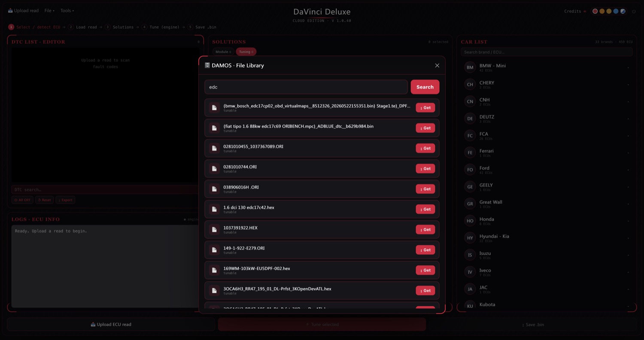Get the 038906016H .ORI file

pyautogui.click(x=425, y=189)
